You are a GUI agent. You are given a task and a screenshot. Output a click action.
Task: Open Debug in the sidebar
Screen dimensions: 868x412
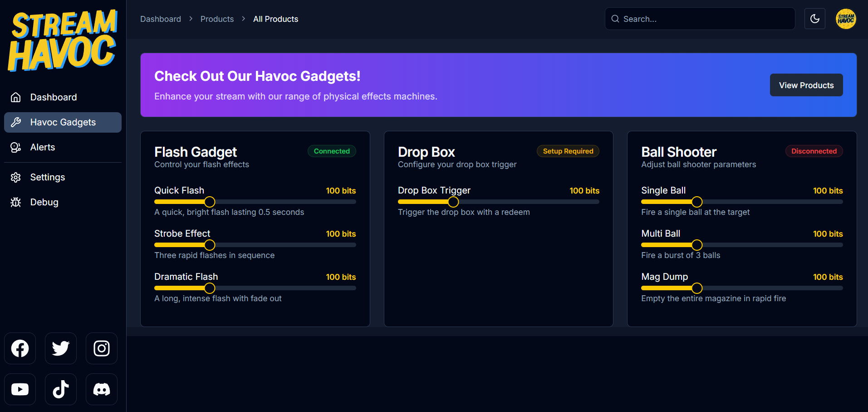(x=63, y=202)
